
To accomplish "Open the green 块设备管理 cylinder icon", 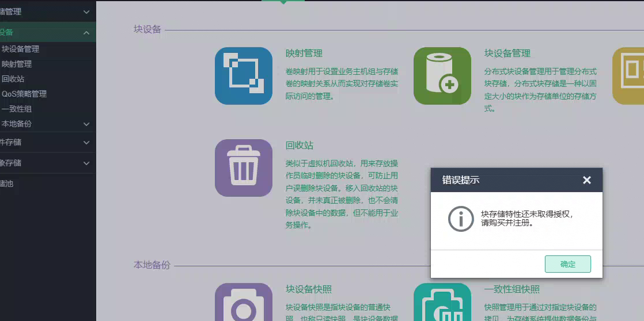I will point(442,76).
